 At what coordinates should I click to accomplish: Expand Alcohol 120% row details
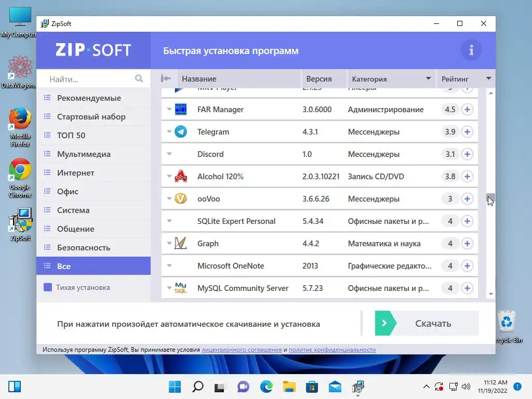[x=169, y=177]
